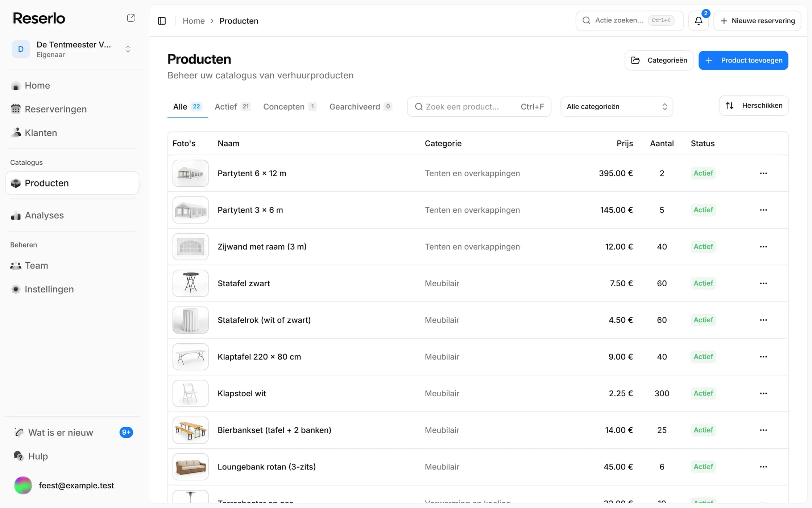The height and width of the screenshot is (508, 812).
Task: Open Hulp in the sidebar
Action: coord(72,456)
